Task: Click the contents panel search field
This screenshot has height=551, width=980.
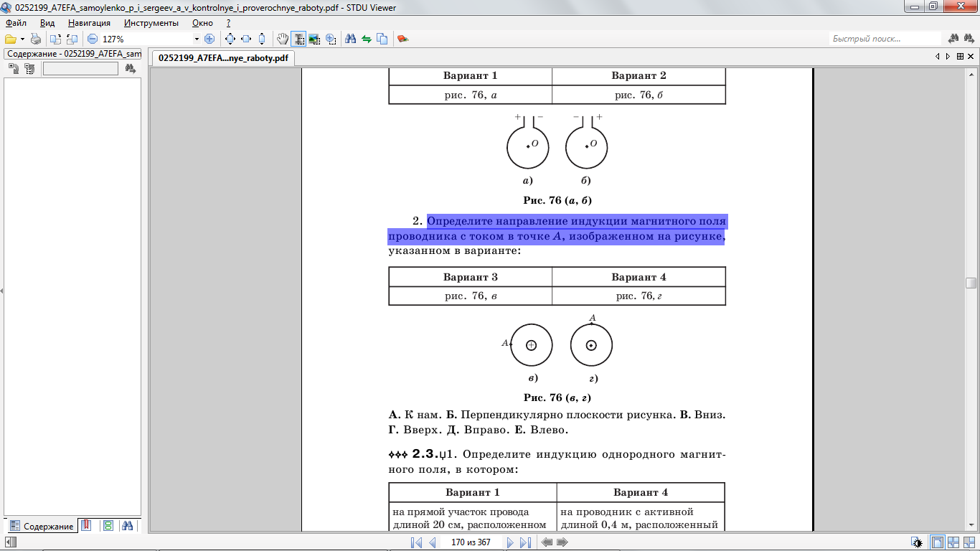Action: (80, 68)
